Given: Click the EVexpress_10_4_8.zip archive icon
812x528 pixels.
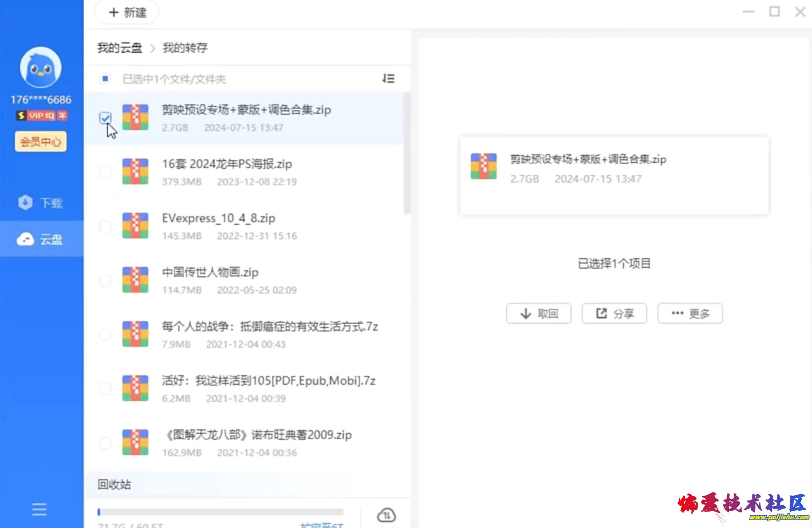Looking at the screenshot, I should [x=135, y=226].
